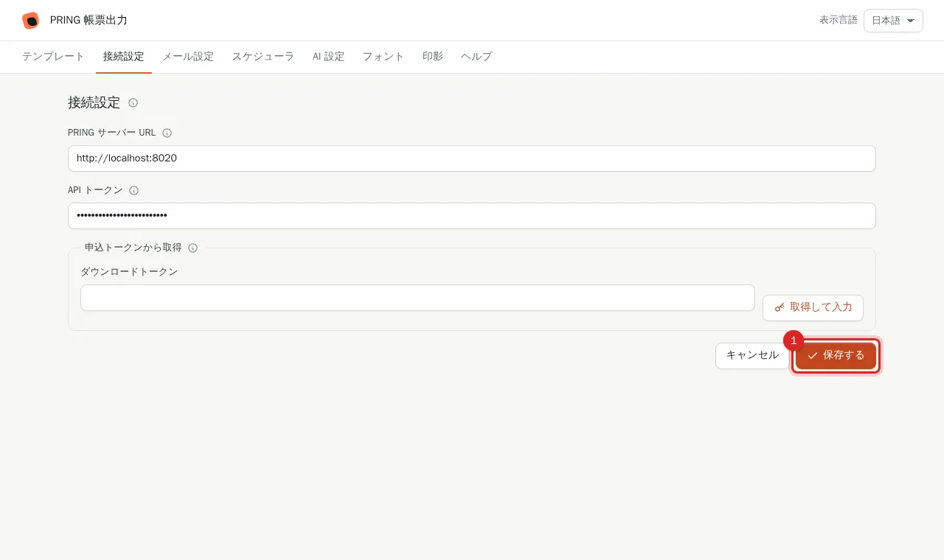Show info tooltip for PRING サーバー URL
Screen dimensions: 944x560
[x=167, y=133]
